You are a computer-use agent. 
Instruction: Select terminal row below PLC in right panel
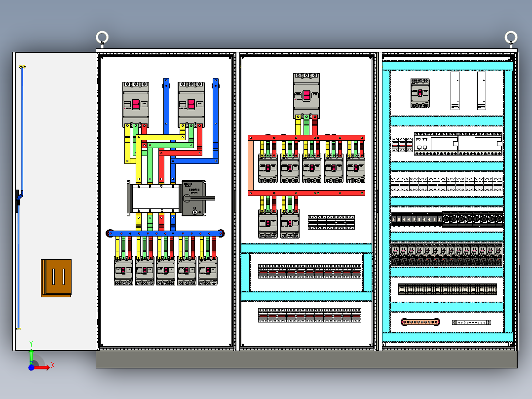447,184
